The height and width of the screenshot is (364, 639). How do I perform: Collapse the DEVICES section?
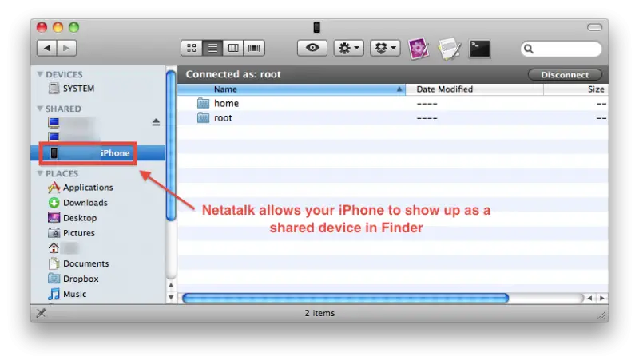pyautogui.click(x=40, y=74)
